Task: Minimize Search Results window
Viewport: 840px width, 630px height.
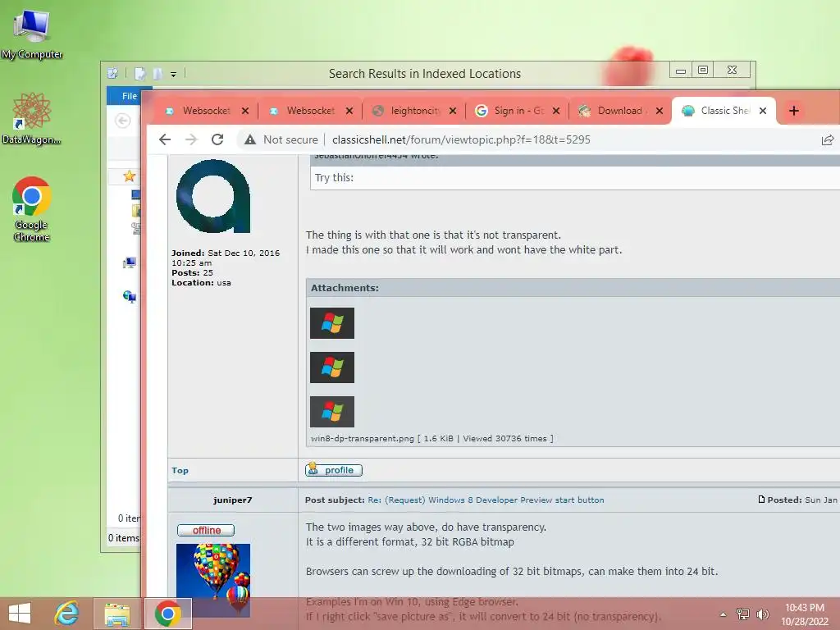Action: click(x=680, y=71)
